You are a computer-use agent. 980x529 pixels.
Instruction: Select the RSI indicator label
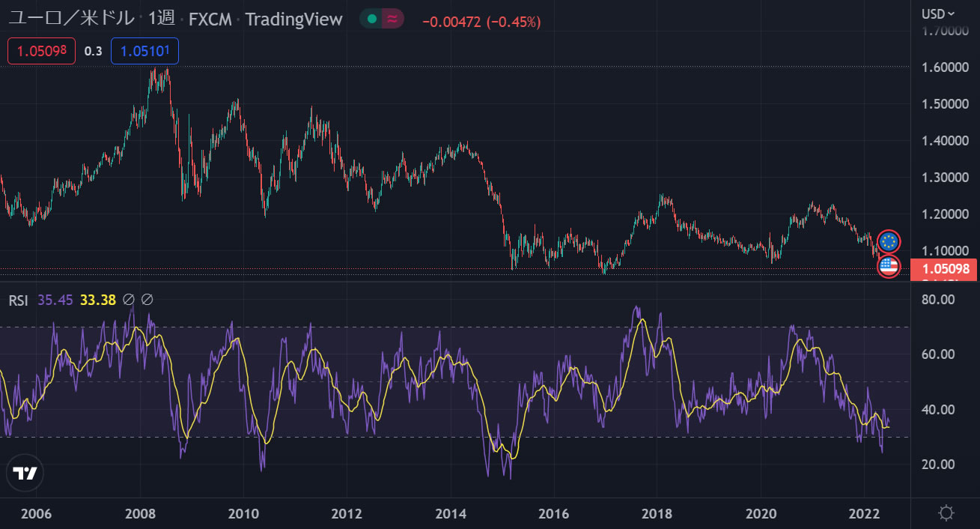[18, 300]
